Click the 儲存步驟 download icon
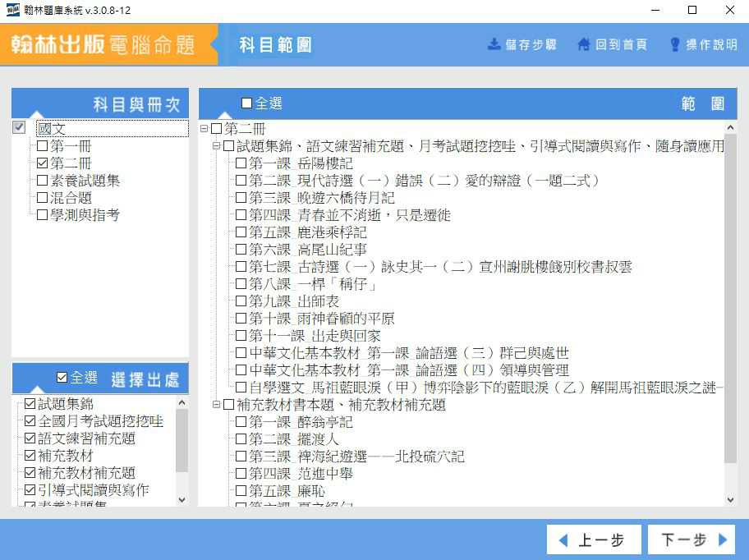The width and height of the screenshot is (749, 560). (x=494, y=44)
